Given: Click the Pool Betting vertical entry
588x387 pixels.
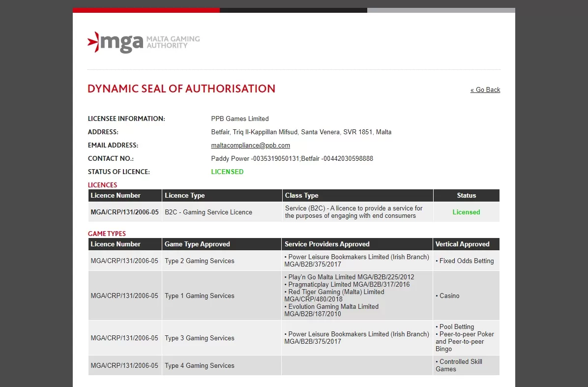Looking at the screenshot, I should click(x=455, y=327).
